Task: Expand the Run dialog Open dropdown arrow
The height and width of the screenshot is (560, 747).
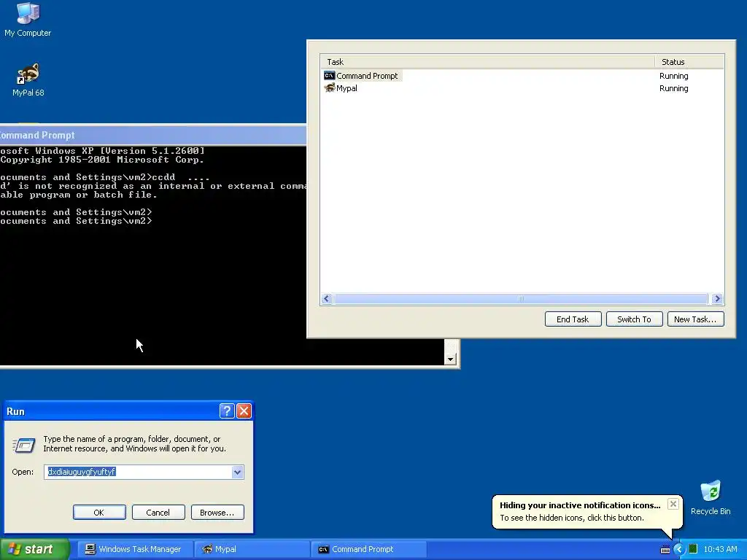Action: point(237,472)
